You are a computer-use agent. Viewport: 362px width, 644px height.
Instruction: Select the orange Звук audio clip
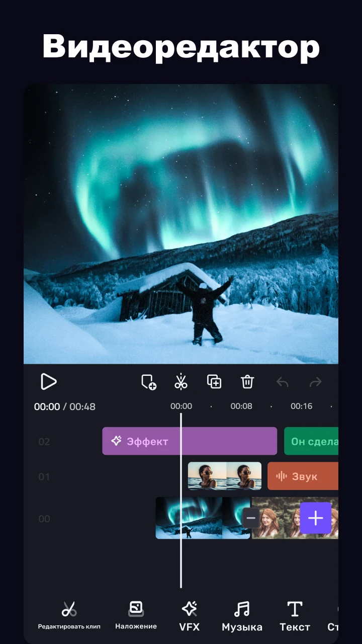(x=303, y=476)
